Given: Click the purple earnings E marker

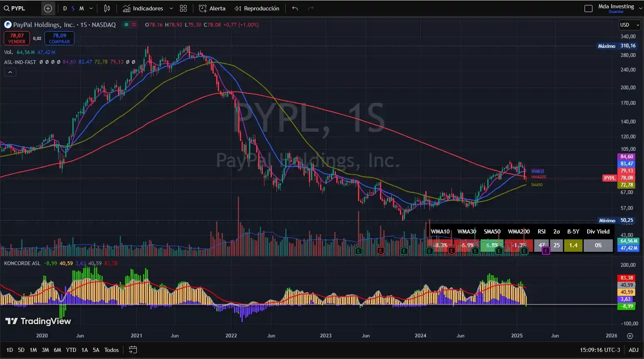Looking at the screenshot, I should [546, 251].
